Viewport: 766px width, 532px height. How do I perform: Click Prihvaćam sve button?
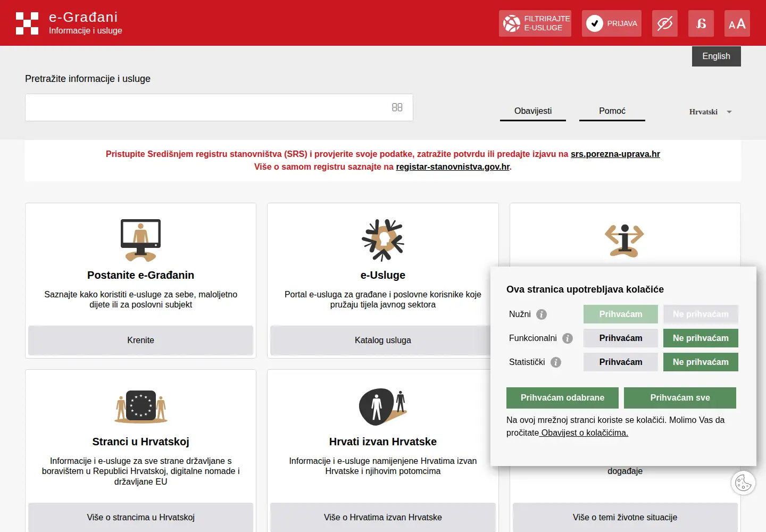click(680, 398)
